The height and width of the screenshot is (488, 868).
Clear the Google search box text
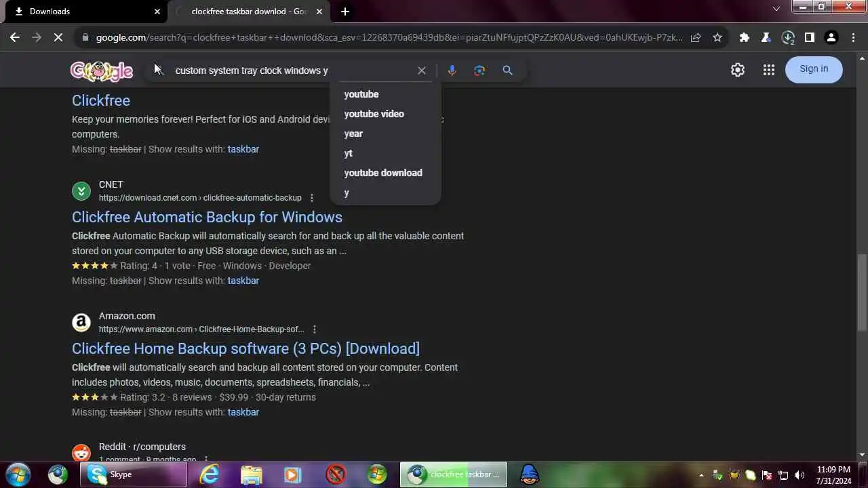click(422, 70)
